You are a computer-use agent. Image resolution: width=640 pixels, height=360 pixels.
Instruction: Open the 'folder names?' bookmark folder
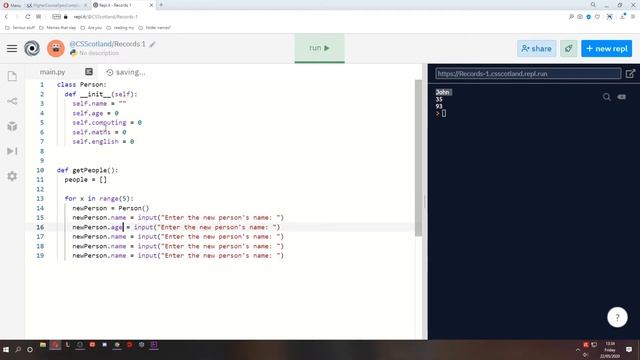pos(155,28)
